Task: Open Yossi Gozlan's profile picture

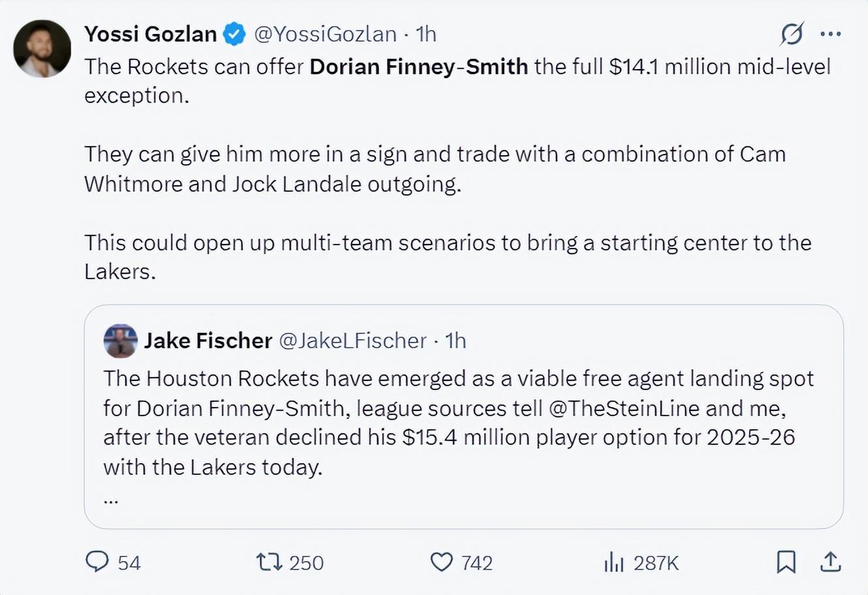Action: pyautogui.click(x=42, y=49)
